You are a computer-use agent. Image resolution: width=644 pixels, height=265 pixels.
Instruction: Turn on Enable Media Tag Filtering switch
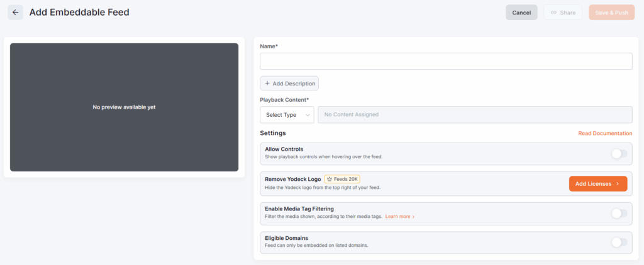coord(619,214)
